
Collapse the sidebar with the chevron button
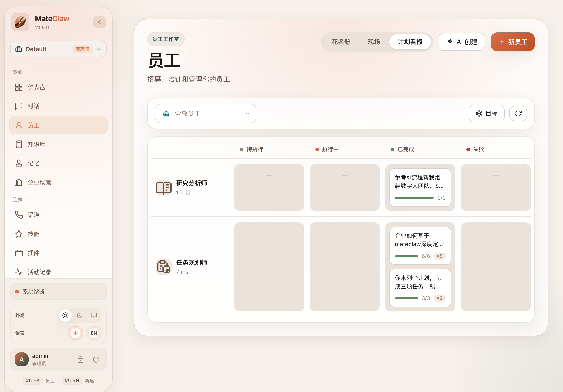pos(99,22)
